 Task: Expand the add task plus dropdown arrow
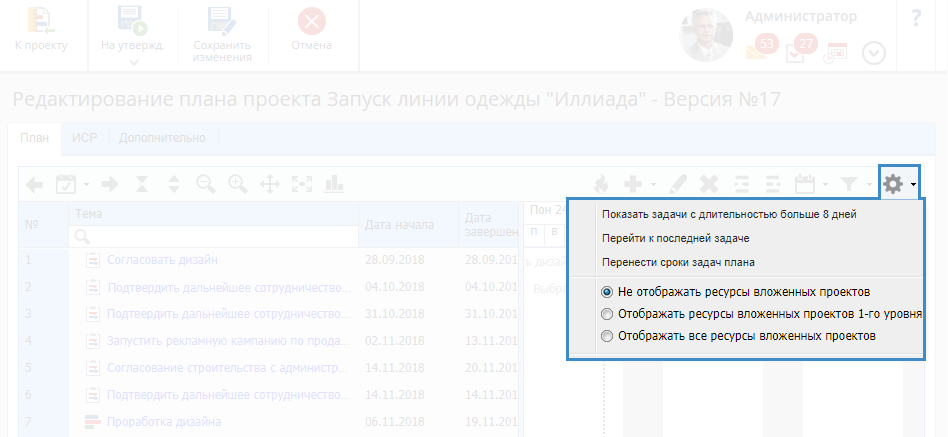pyautogui.click(x=653, y=185)
